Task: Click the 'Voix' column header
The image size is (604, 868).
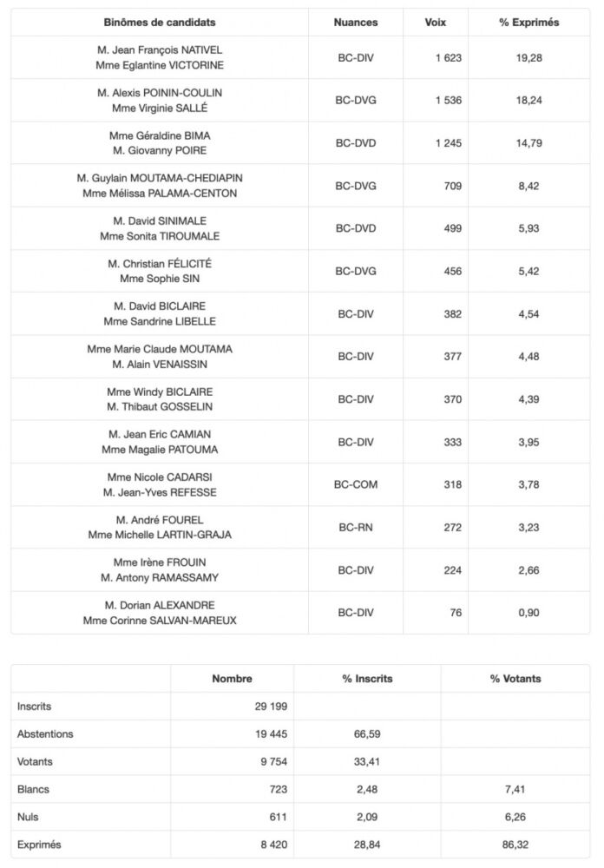Action: point(436,23)
